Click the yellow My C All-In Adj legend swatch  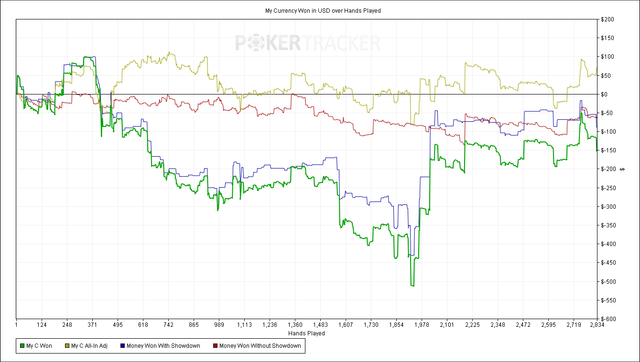[x=67, y=346]
